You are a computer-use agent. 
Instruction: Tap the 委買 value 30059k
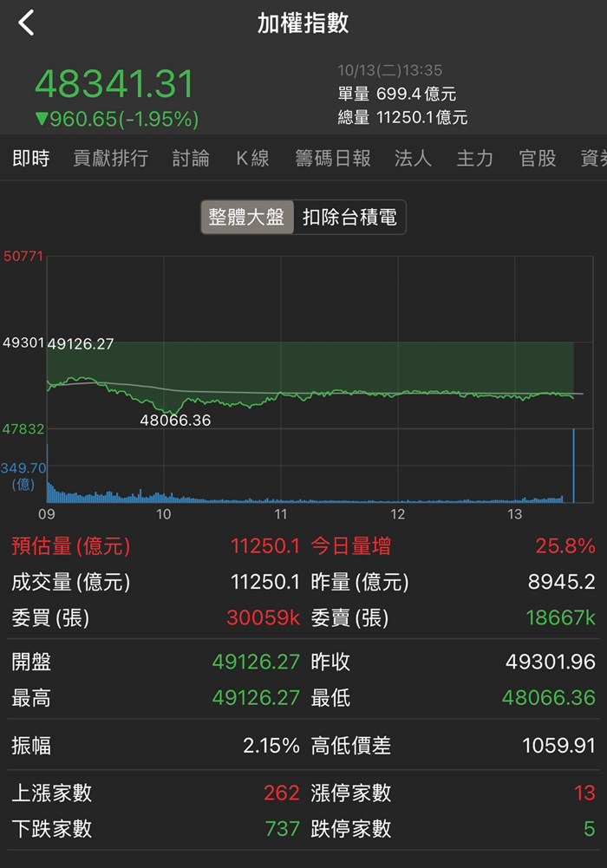[x=263, y=617]
